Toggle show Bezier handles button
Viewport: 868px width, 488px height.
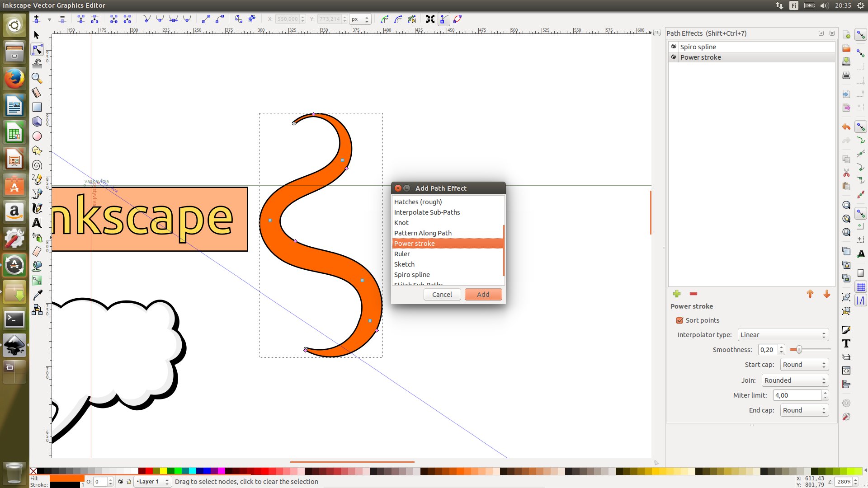pos(444,19)
